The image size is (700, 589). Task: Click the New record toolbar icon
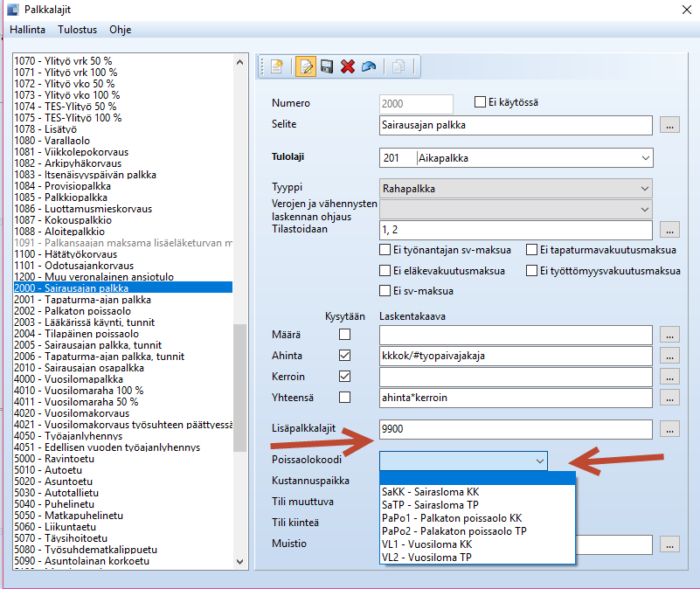277,66
